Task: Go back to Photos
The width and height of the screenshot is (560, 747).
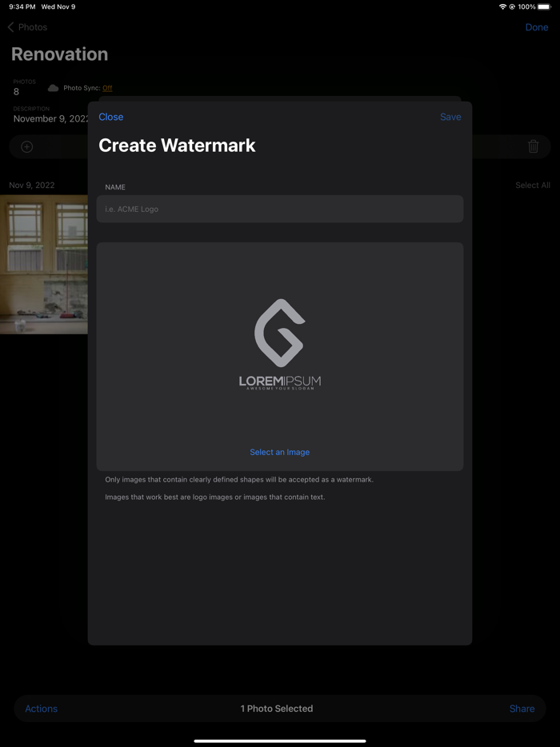Action: point(27,27)
